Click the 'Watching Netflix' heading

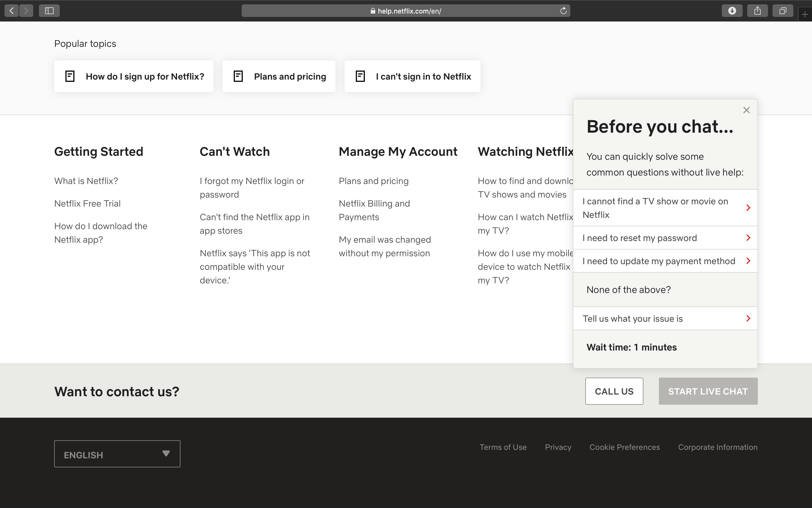point(526,152)
